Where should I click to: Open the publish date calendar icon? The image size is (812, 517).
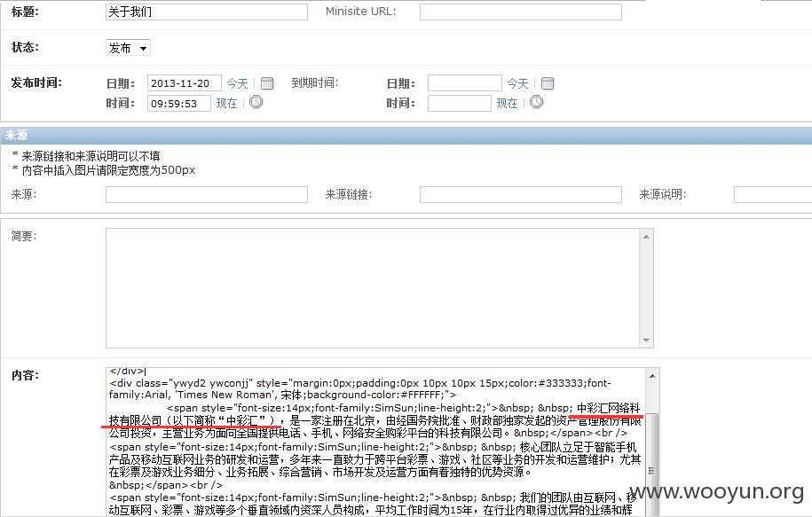pyautogui.click(x=267, y=82)
